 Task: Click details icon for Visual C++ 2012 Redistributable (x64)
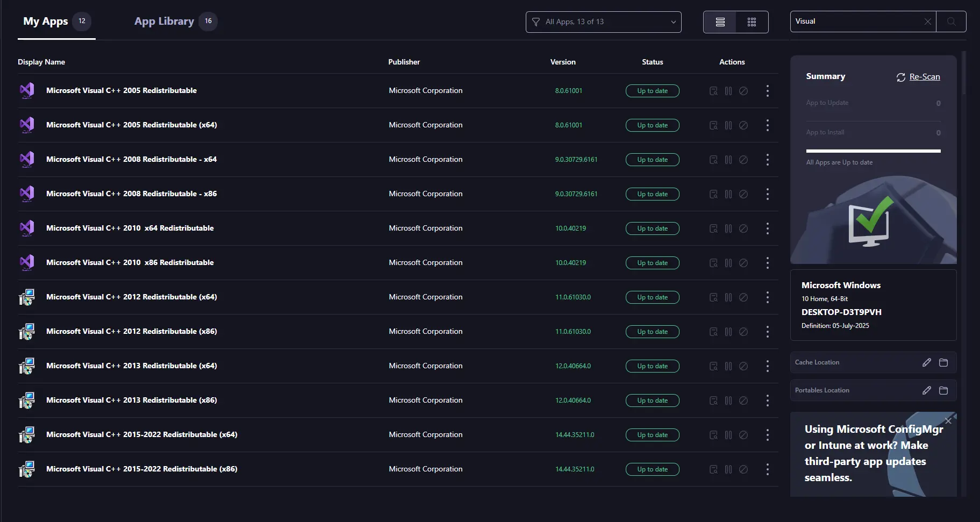713,297
